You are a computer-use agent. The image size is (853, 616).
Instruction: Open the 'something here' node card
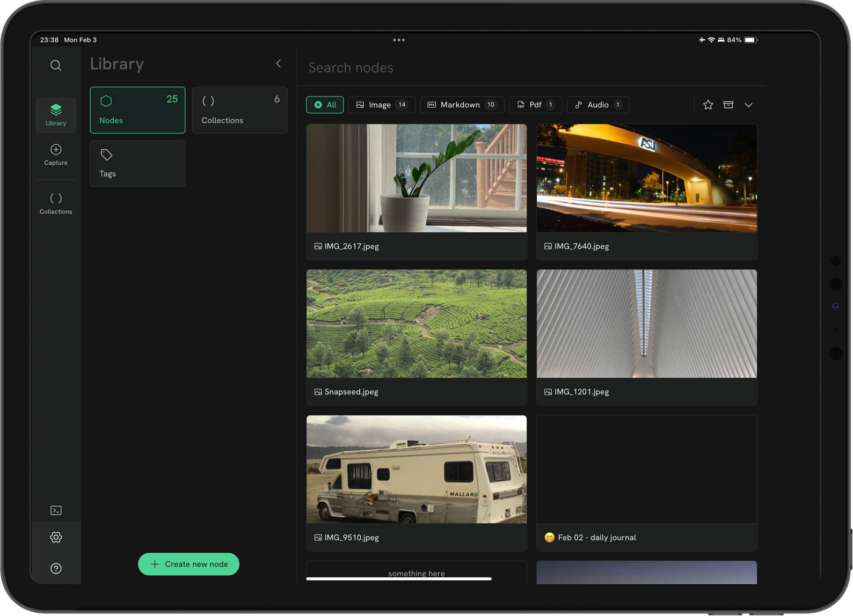(417, 573)
